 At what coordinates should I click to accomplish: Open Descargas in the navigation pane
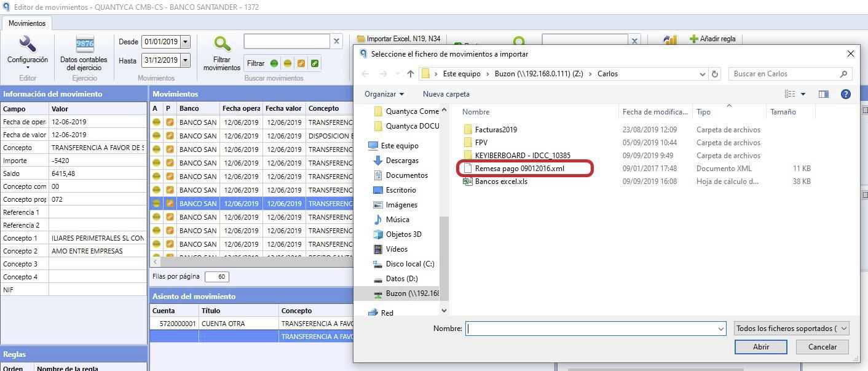pos(402,161)
